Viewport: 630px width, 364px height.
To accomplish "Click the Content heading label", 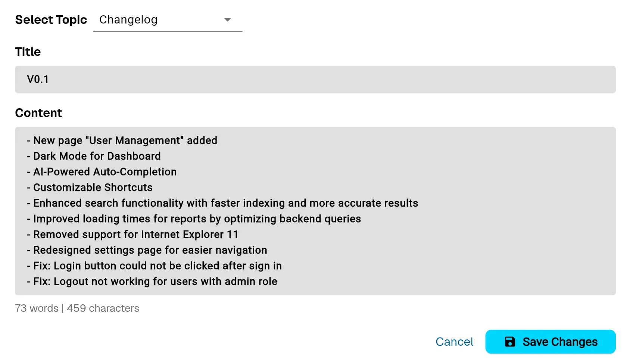I will [x=38, y=113].
